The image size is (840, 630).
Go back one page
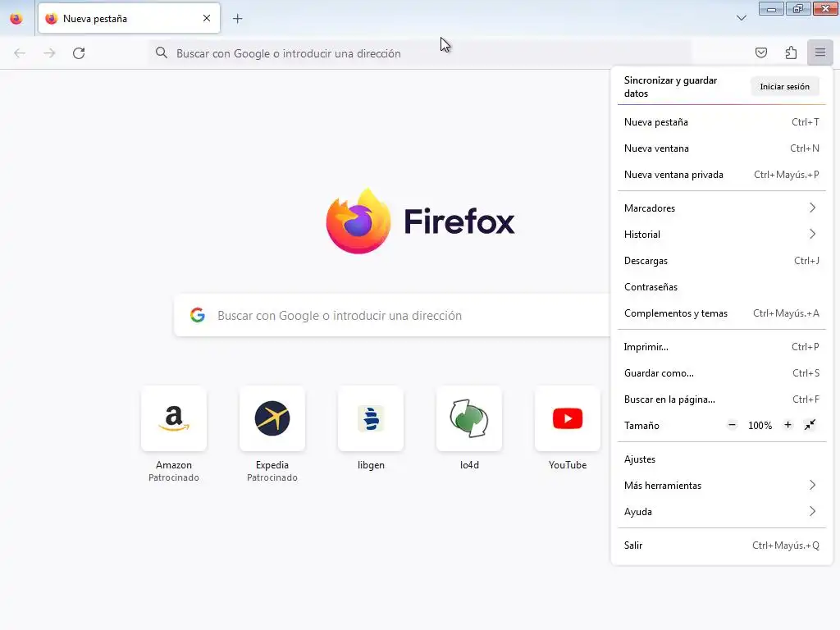coord(20,53)
